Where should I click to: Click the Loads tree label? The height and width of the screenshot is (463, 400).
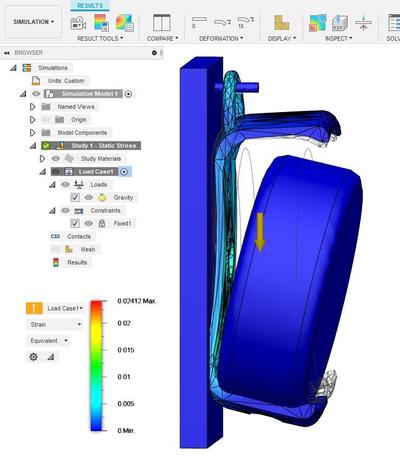(99, 184)
